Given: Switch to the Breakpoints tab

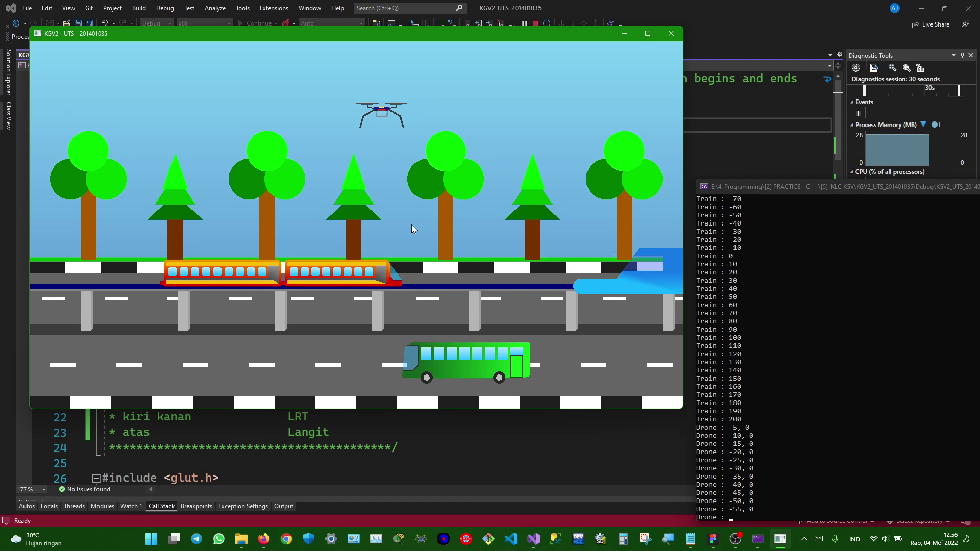Looking at the screenshot, I should [x=196, y=506].
